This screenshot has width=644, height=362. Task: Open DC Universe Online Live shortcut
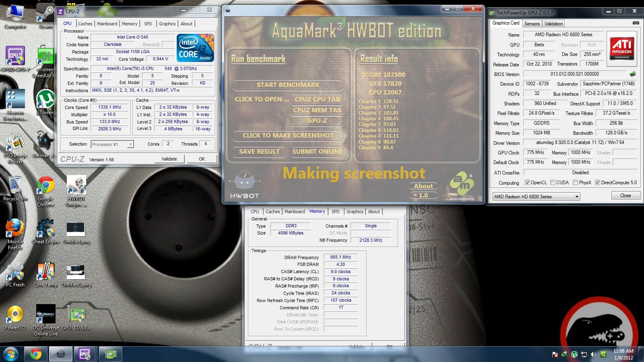tap(45, 321)
